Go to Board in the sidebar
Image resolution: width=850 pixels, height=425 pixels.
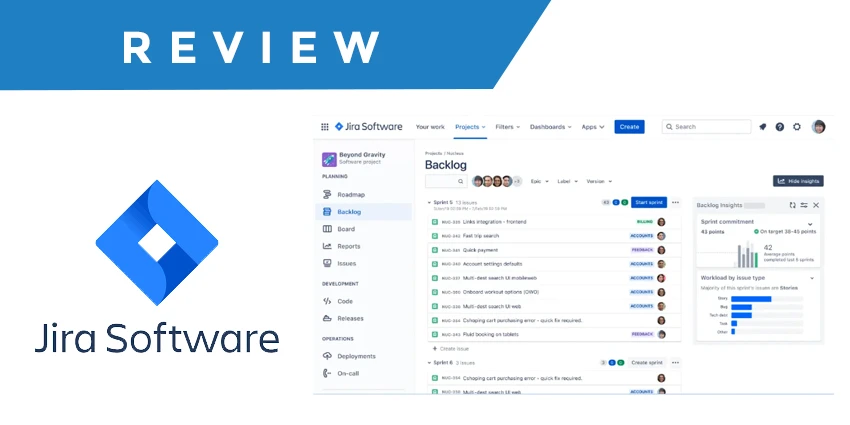345,229
